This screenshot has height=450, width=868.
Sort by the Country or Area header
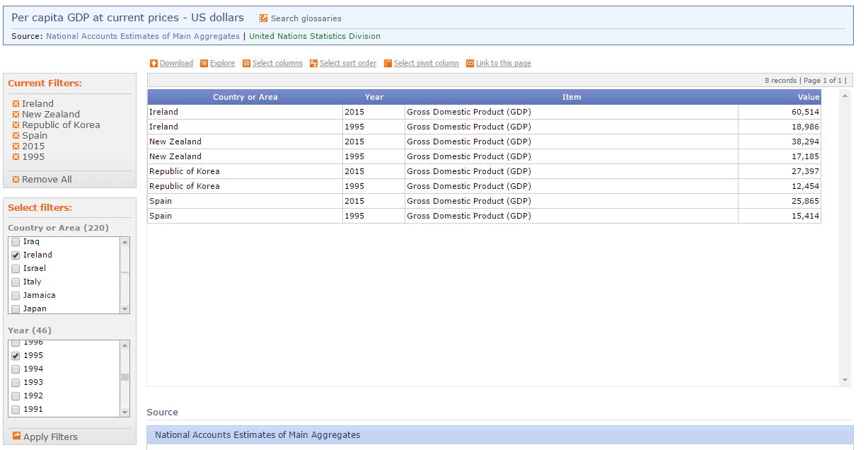tap(245, 97)
